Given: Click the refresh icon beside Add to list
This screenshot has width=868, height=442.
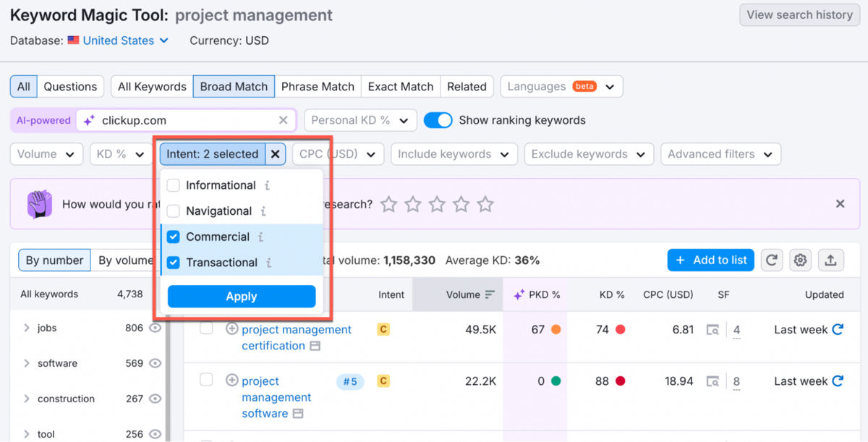Looking at the screenshot, I should [772, 260].
